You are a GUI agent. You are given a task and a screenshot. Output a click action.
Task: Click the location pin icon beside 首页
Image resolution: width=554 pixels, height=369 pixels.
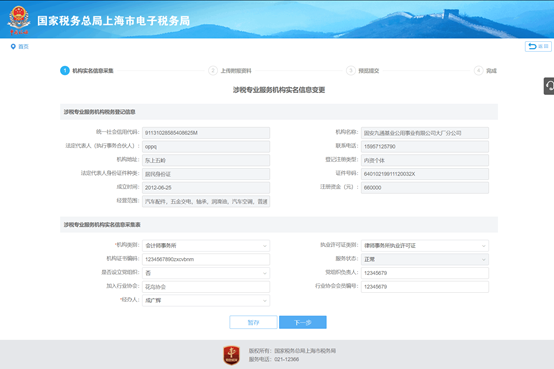13,46
